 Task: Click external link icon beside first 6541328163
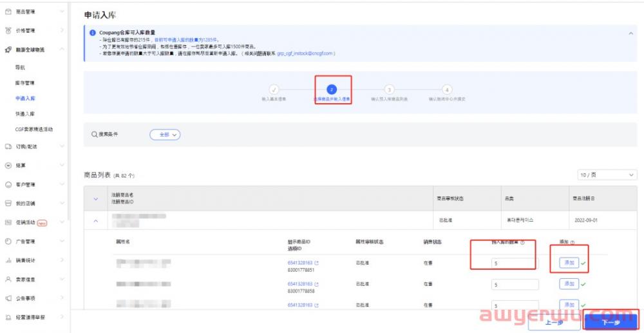coord(316,263)
